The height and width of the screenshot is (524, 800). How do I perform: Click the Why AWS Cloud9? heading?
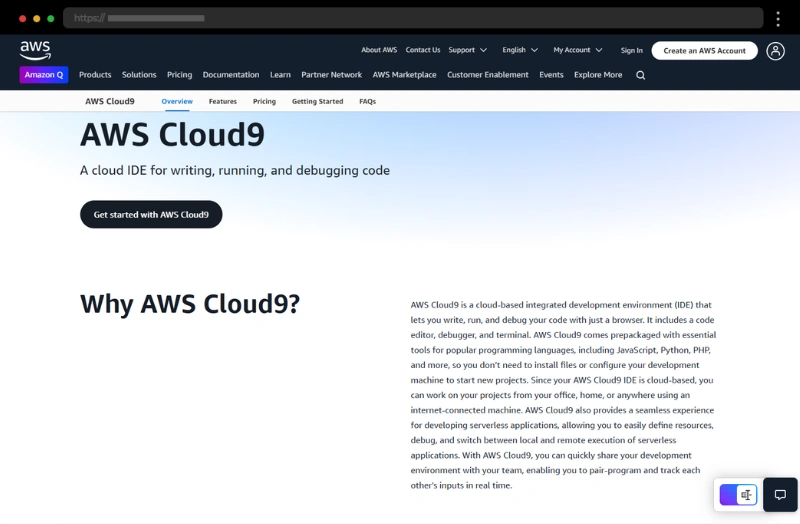[x=190, y=304]
